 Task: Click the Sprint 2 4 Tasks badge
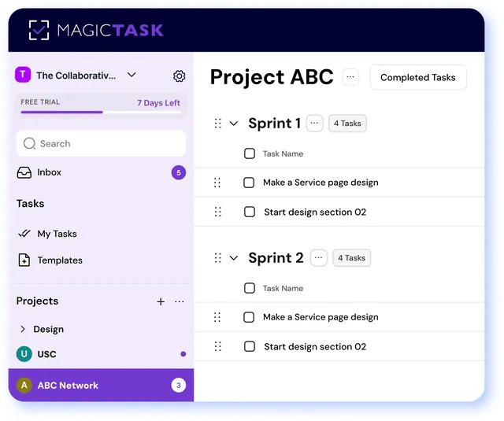[352, 258]
